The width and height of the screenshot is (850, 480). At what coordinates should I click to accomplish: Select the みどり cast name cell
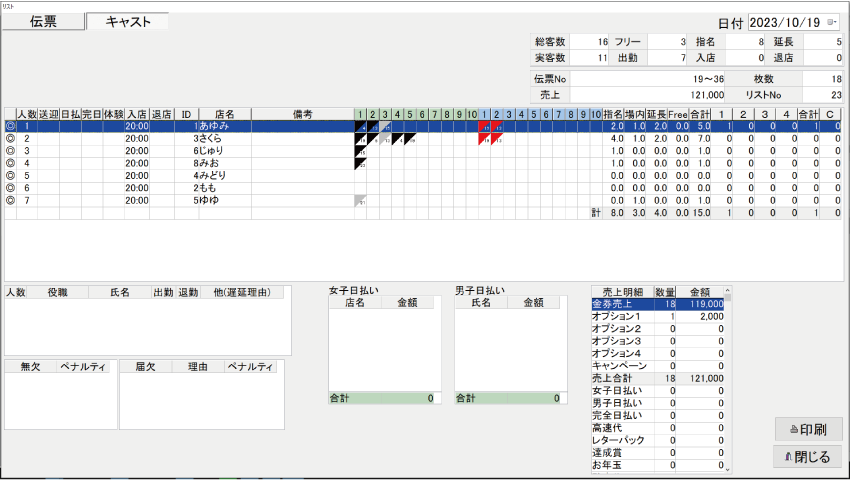point(225,176)
